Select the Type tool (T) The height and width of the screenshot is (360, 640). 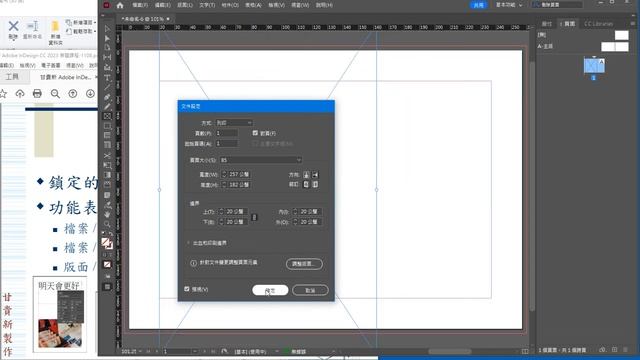[107, 78]
